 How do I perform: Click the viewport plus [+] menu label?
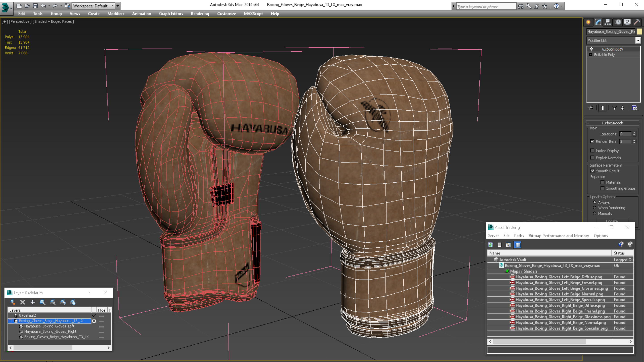[4, 21]
